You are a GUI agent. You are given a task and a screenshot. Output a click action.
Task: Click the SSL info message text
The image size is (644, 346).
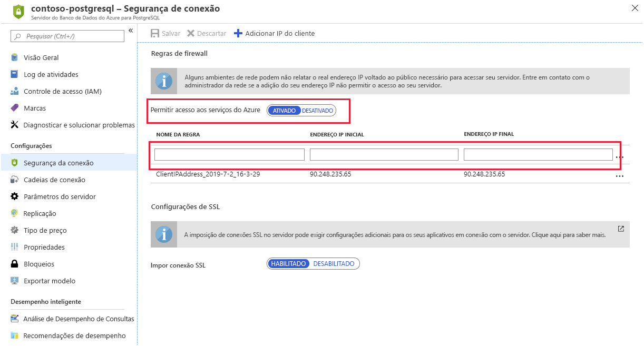click(x=395, y=235)
